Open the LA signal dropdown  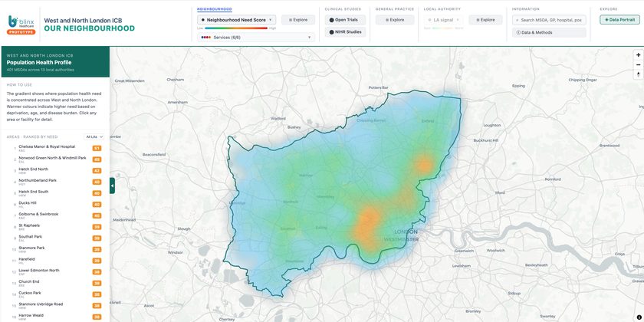[443, 20]
